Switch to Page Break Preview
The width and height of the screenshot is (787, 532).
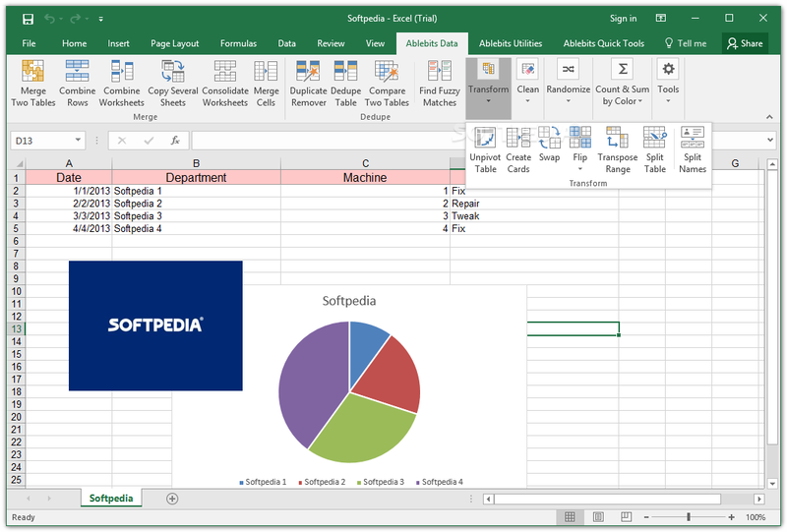click(x=626, y=517)
